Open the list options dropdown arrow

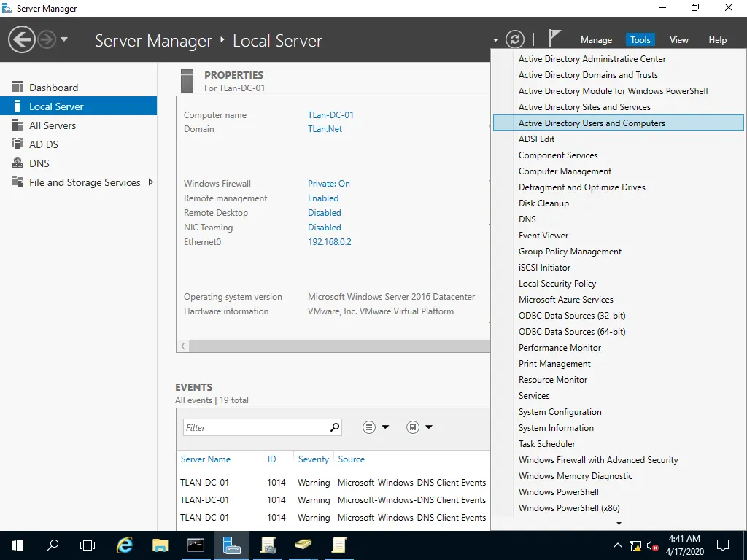pos(385,427)
